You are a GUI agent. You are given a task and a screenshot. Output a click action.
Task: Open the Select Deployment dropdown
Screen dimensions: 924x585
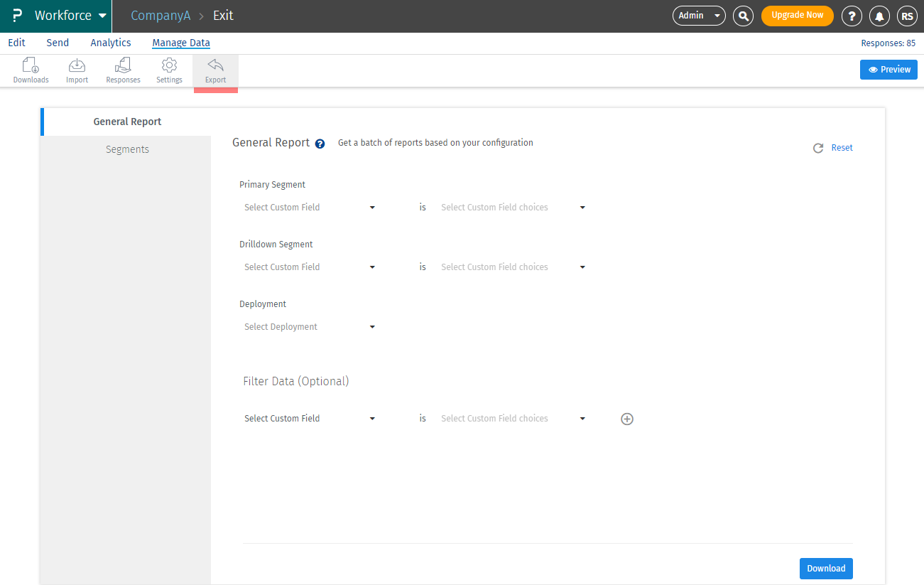[310, 327]
